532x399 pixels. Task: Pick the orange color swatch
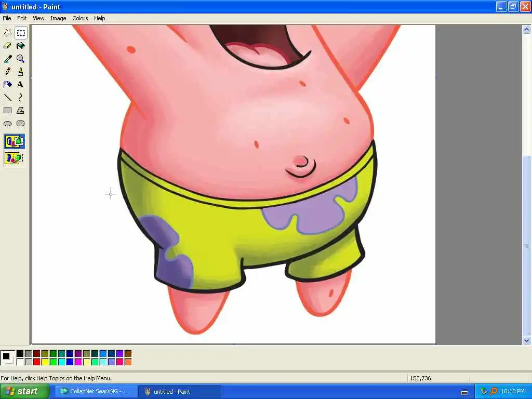pos(128,362)
